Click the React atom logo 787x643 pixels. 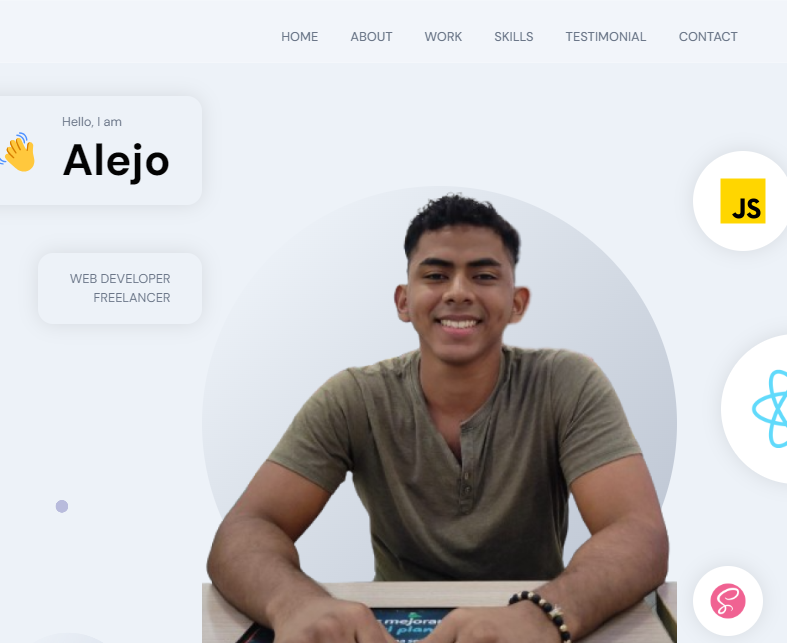coord(770,409)
